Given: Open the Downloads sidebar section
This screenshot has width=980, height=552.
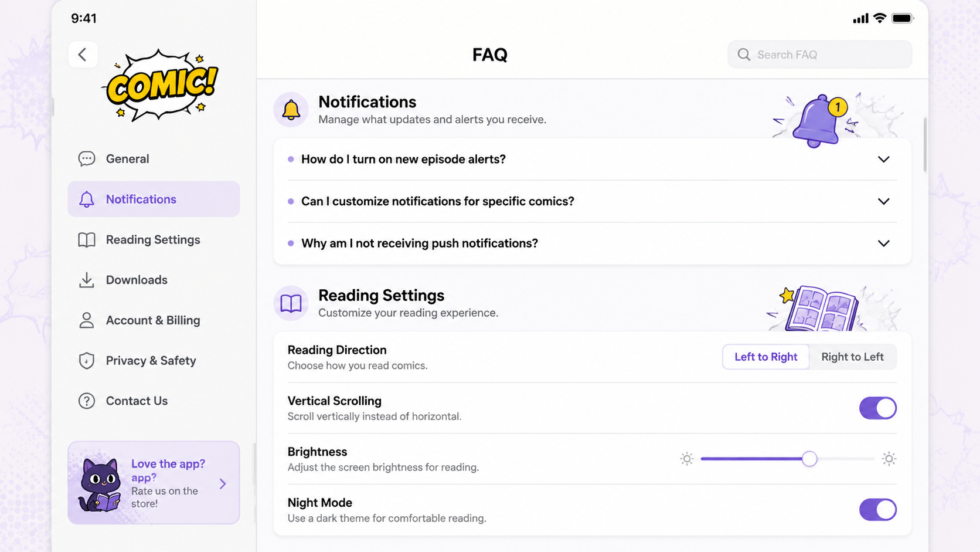Looking at the screenshot, I should coord(154,280).
